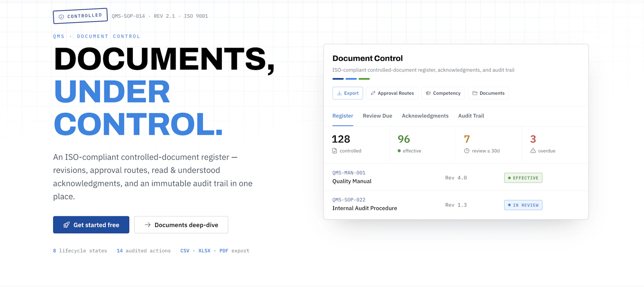
Task: Click the document icon beside controlled
Action: coord(334,151)
